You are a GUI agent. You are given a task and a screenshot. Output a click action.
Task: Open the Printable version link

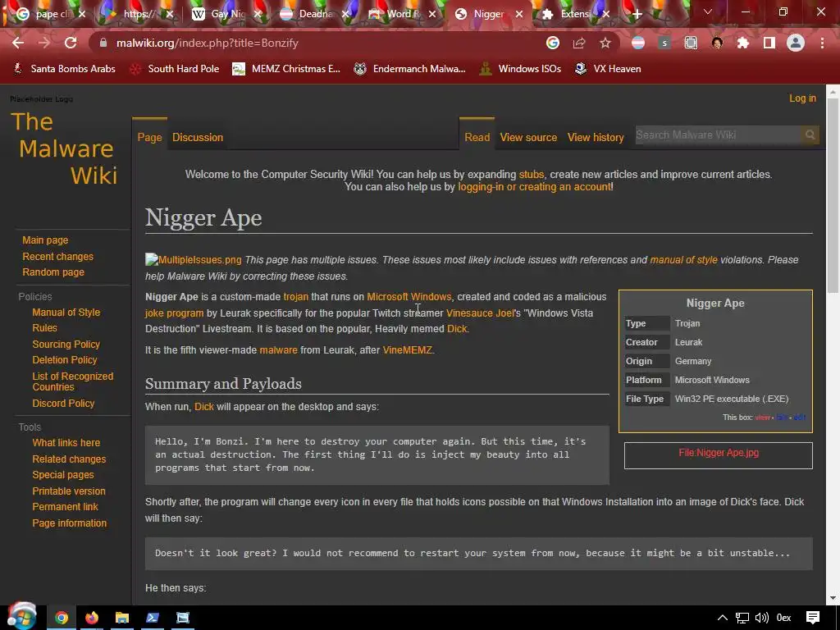[69, 491]
